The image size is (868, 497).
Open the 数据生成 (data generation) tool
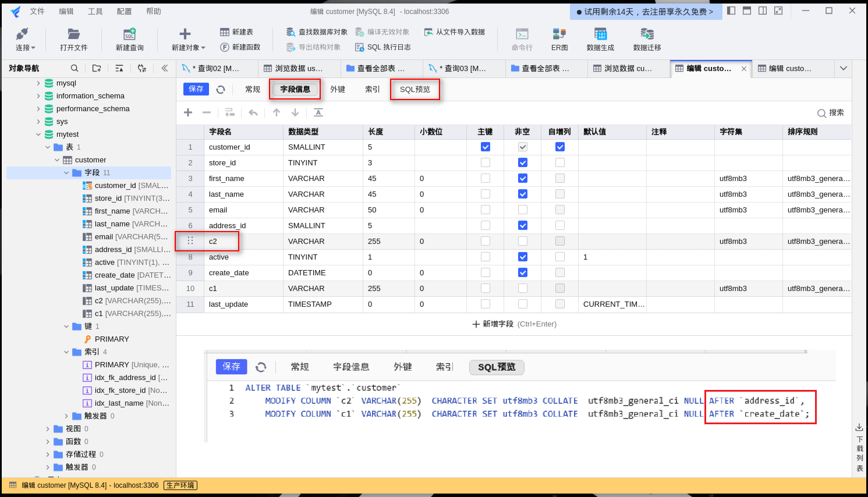click(600, 39)
